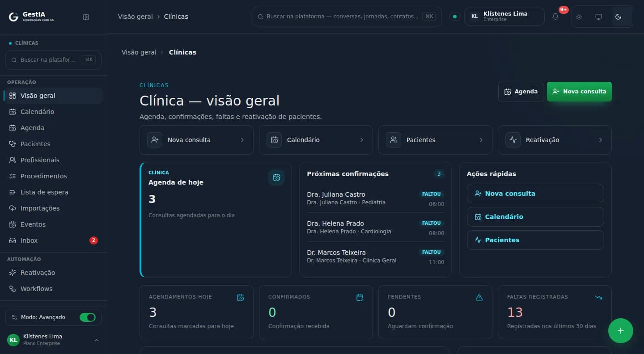Click the Agenda button in page header

(521, 92)
